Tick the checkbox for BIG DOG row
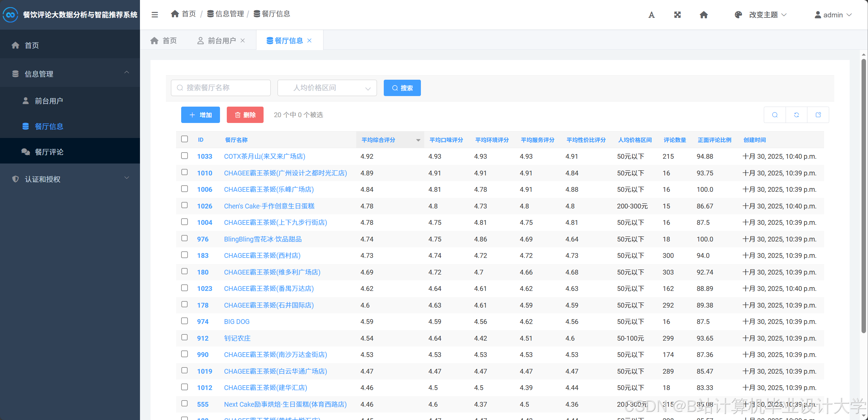 point(184,321)
